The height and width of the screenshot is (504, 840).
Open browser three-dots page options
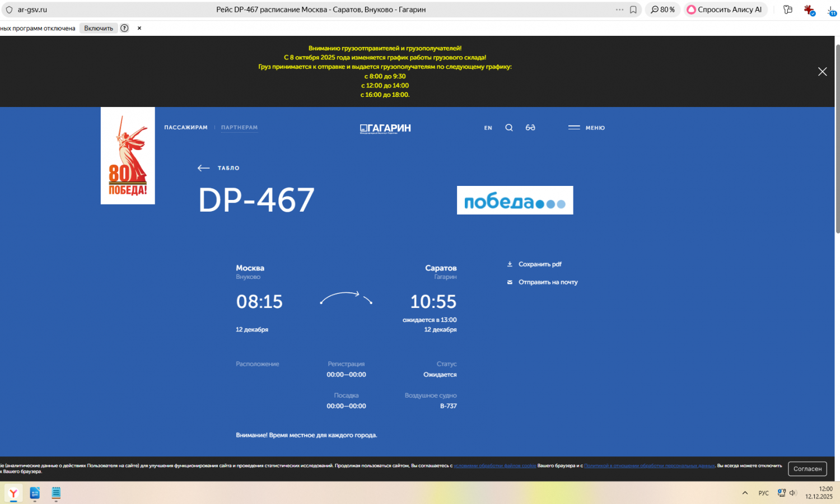(619, 10)
